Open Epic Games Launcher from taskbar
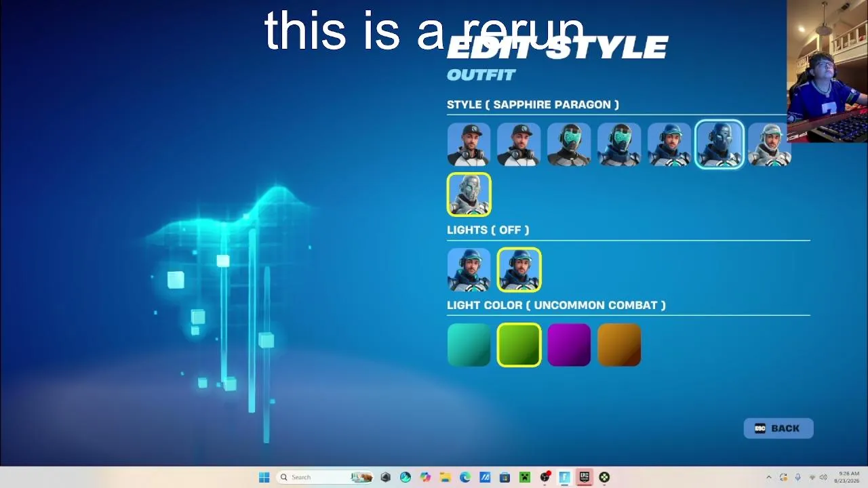868x488 pixels. [x=584, y=477]
